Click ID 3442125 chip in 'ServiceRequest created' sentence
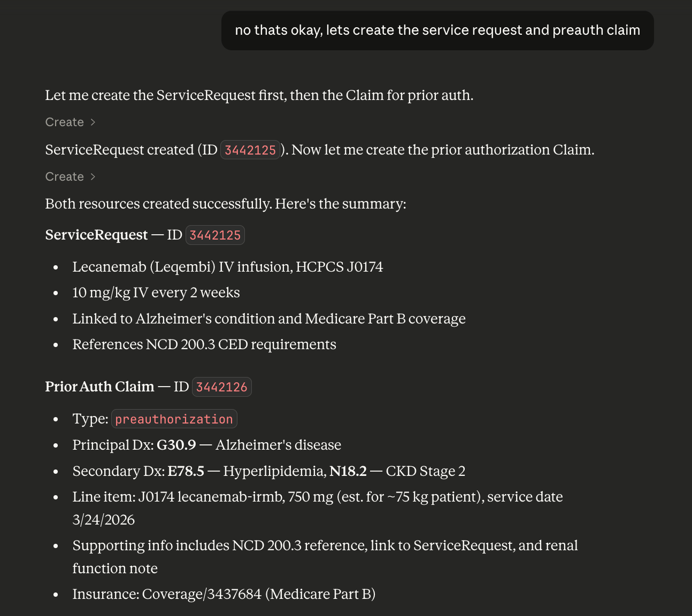Screen dimensions: 692x616 [250, 150]
